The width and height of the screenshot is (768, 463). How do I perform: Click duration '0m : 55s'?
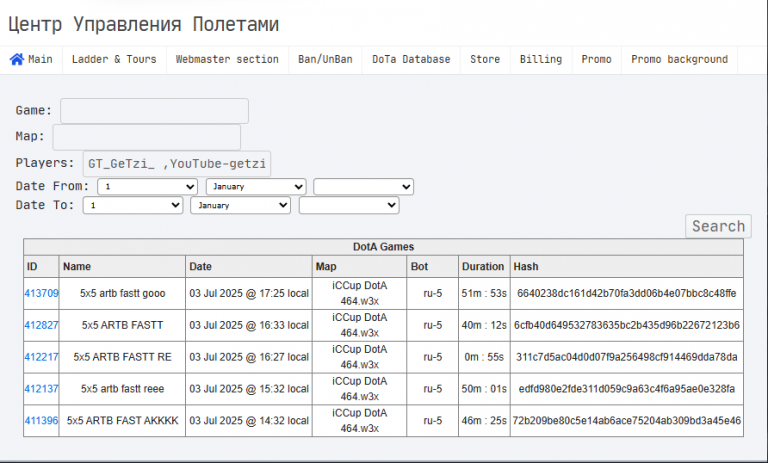(x=484, y=357)
